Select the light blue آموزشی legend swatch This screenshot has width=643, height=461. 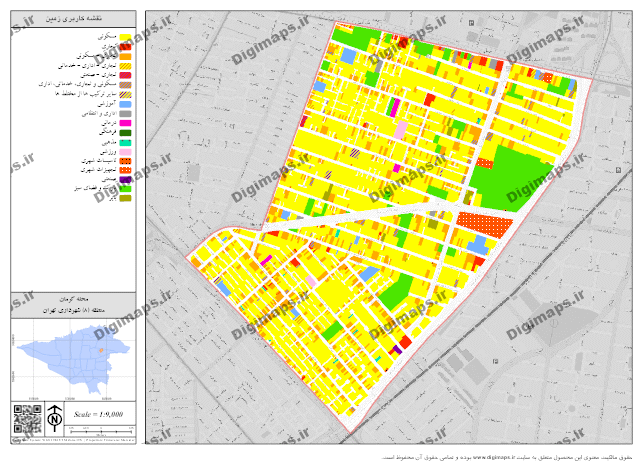pyautogui.click(x=125, y=104)
